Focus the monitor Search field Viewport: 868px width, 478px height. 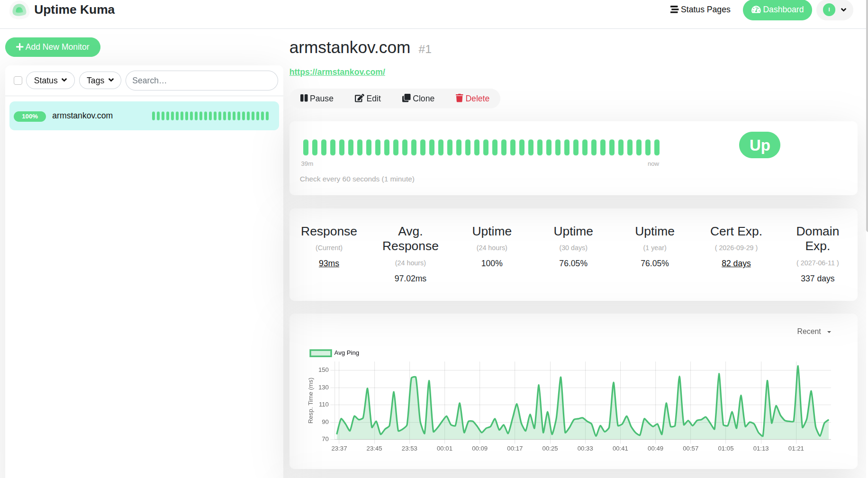202,81
